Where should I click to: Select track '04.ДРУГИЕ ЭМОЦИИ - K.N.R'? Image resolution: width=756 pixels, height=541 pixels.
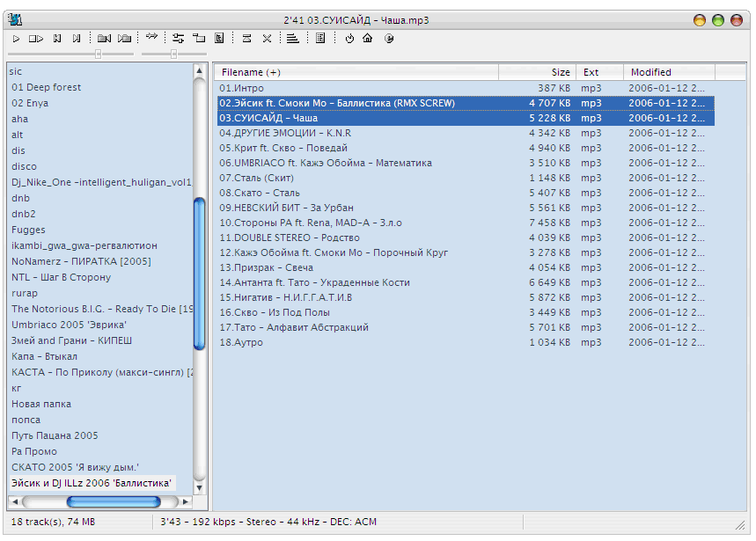pyautogui.click(x=466, y=133)
